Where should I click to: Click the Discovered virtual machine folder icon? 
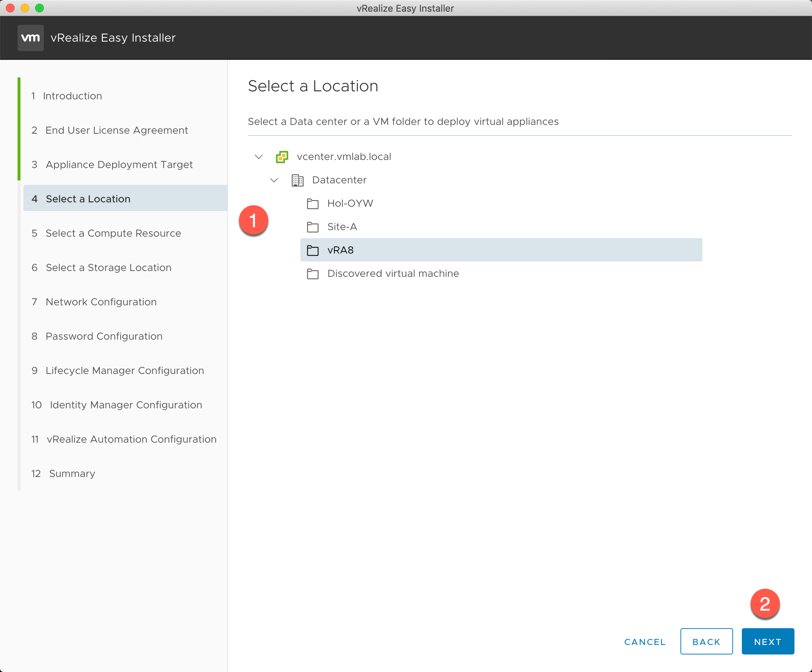tap(312, 274)
